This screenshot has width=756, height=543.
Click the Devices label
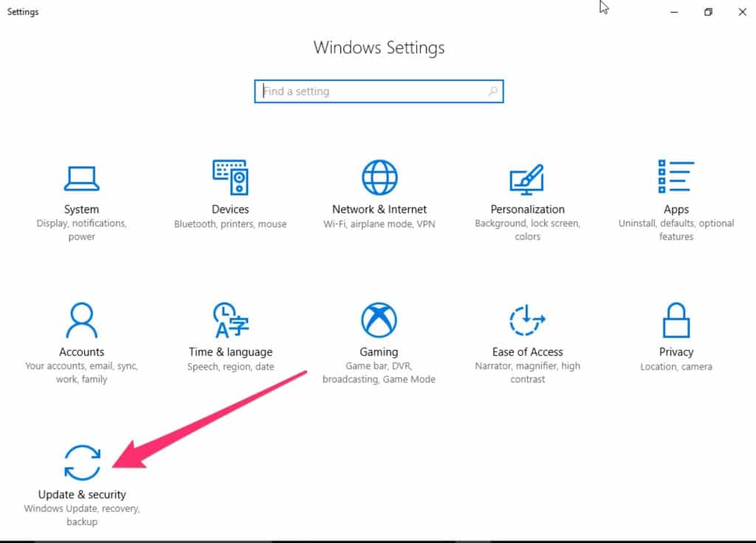[230, 209]
